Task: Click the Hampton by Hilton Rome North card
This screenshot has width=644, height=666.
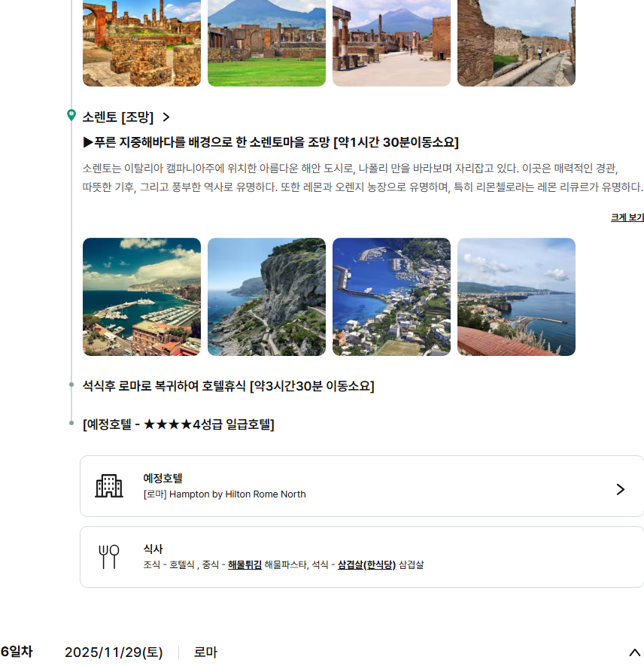Action: 361,486
